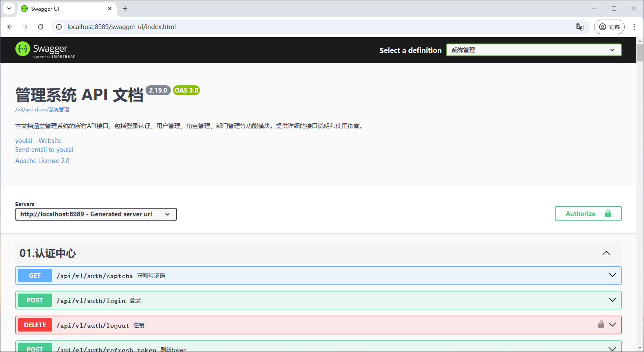Screen dimensions: 644x352
Task: Open the 系统管理 definition dropdown
Action: [533, 50]
